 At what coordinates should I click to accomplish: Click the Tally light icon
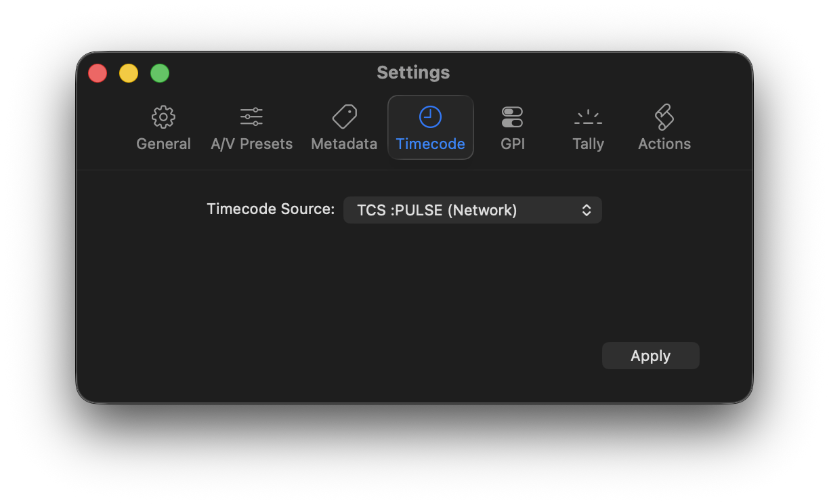[588, 117]
